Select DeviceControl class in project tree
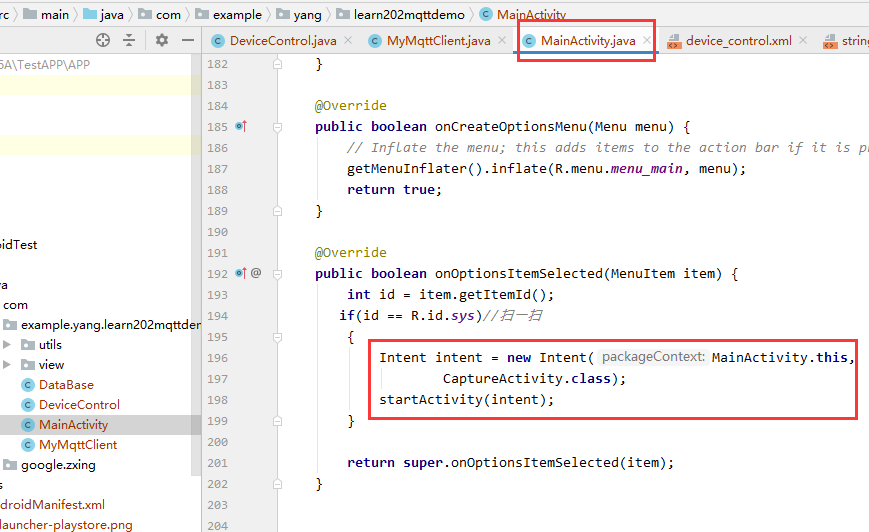Image resolution: width=869 pixels, height=532 pixels. pos(79,405)
